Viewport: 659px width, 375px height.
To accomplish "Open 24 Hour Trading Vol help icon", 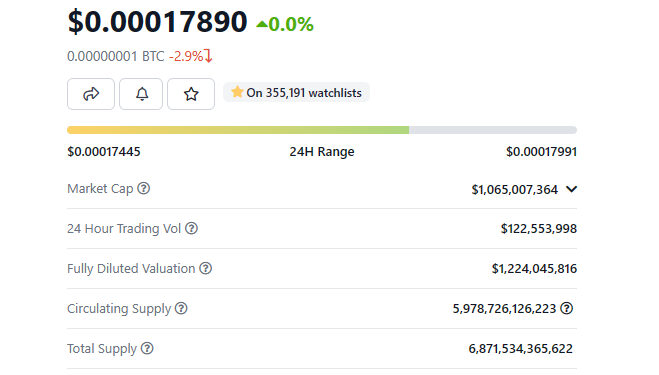I will (191, 228).
